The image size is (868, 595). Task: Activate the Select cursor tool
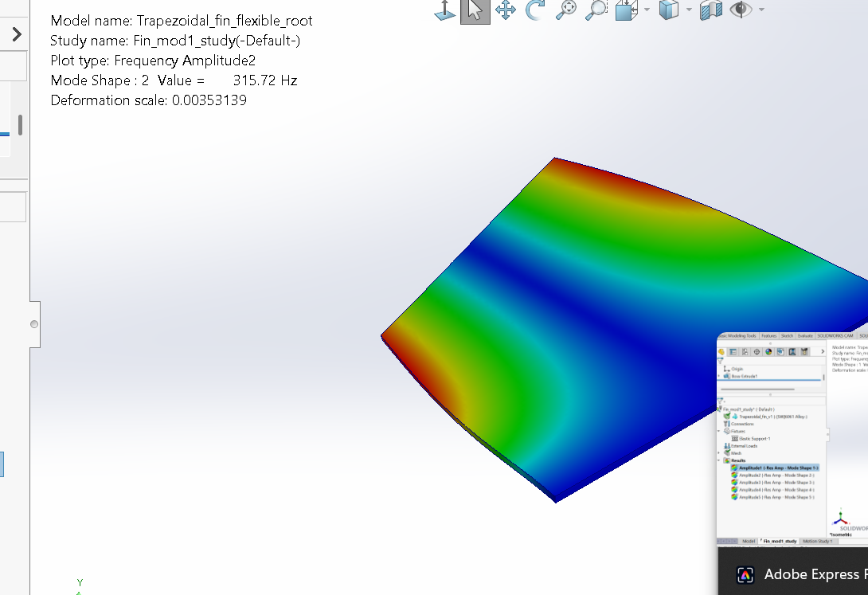pos(475,10)
